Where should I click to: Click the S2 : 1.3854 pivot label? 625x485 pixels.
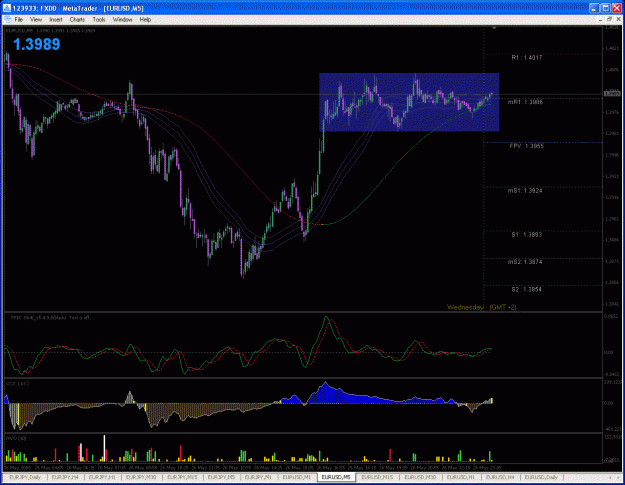point(527,289)
